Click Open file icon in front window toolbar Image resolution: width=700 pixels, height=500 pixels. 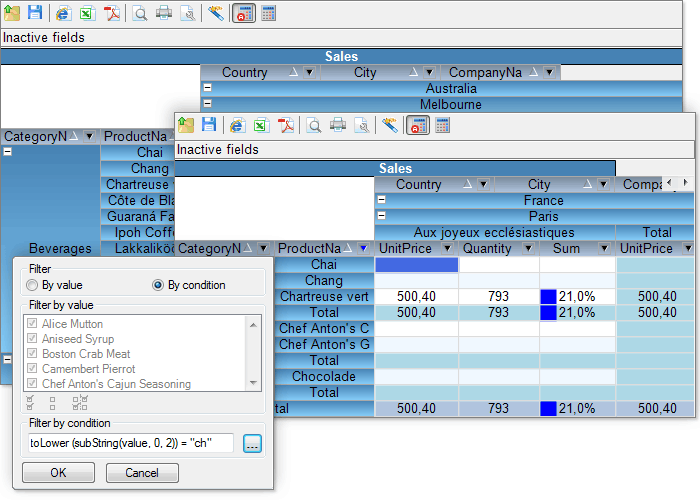pyautogui.click(x=186, y=125)
